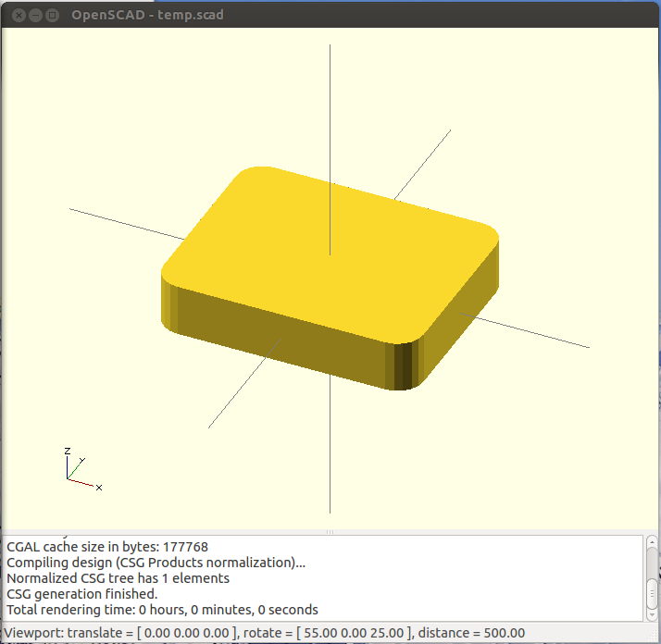
Task: Click the console scrollbar down arrow
Action: point(653,614)
